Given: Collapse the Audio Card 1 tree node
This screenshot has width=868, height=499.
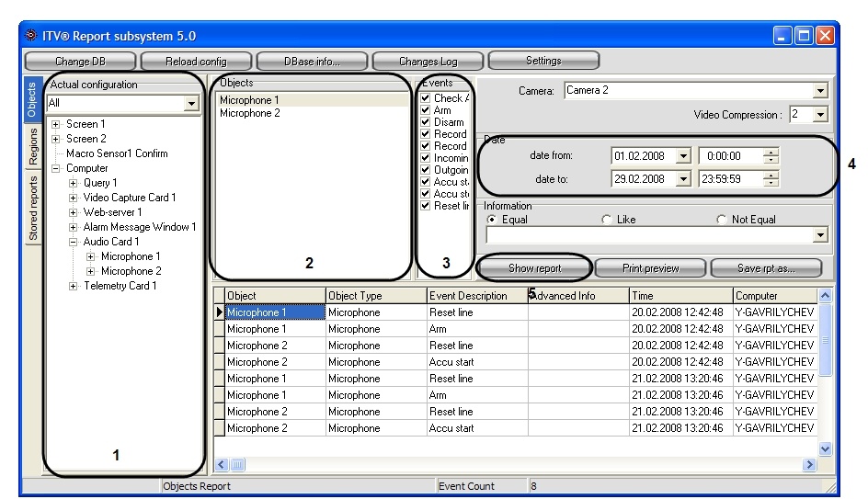Looking at the screenshot, I should 74,242.
